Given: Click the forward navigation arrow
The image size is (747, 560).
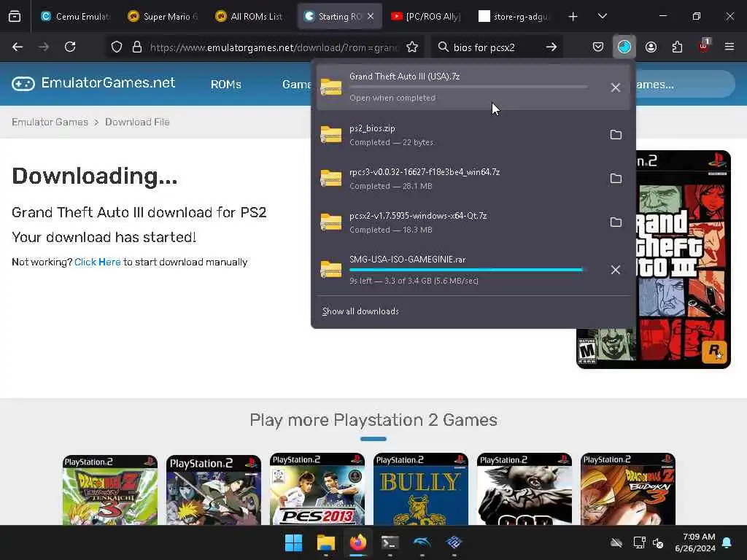Looking at the screenshot, I should [44, 47].
